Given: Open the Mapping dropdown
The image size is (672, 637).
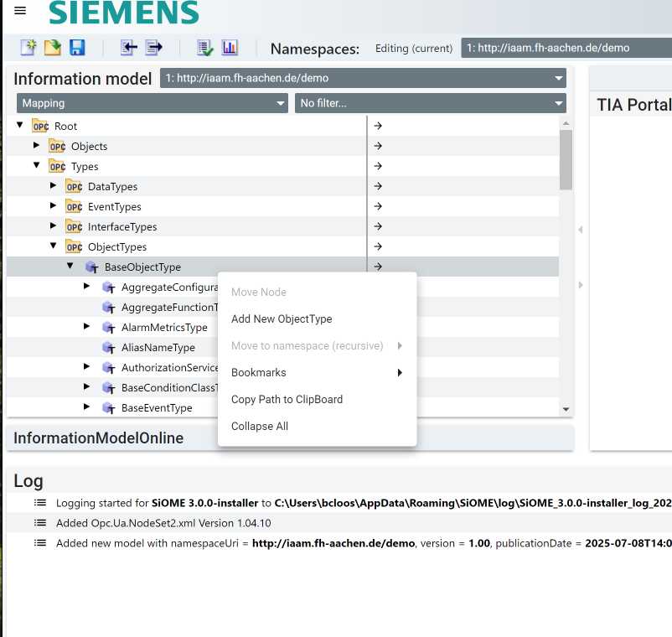Looking at the screenshot, I should click(x=152, y=103).
